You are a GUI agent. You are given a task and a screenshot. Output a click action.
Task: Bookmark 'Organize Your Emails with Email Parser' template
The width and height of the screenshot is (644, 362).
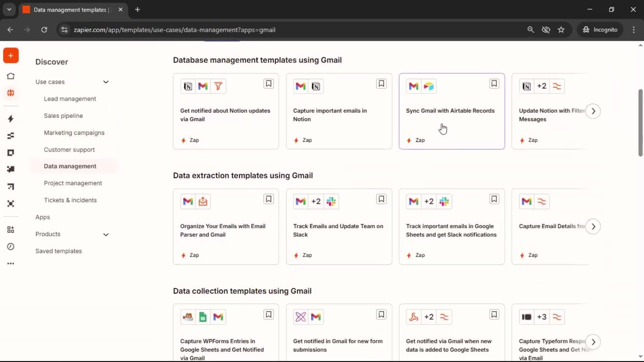tap(269, 199)
